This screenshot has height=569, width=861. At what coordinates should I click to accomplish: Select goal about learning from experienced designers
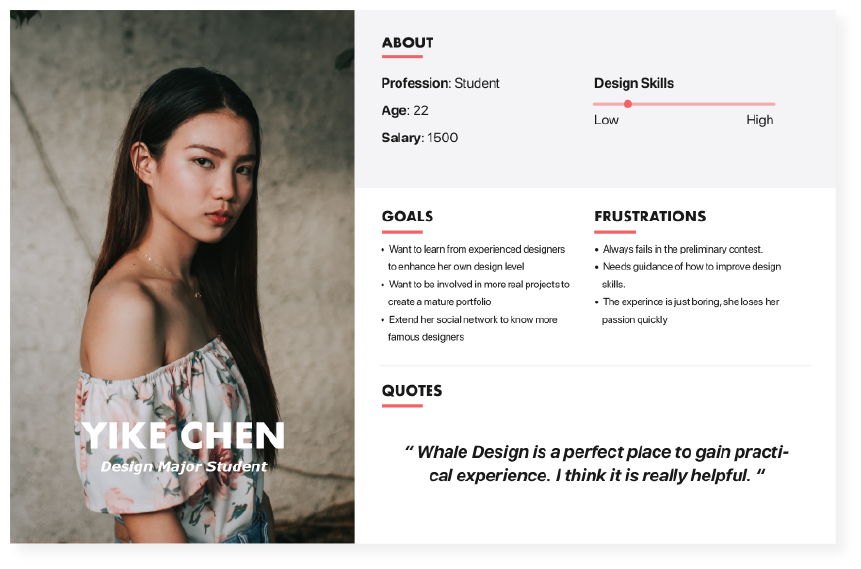point(473,258)
